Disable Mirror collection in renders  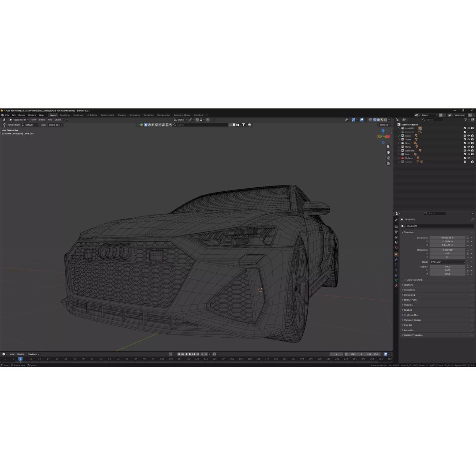pyautogui.click(x=472, y=147)
